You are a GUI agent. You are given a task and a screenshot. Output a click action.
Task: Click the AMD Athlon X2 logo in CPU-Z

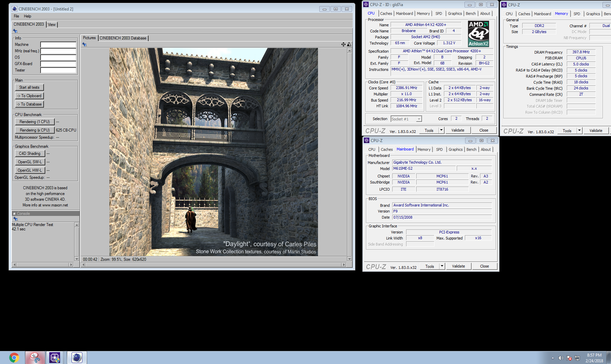pos(478,34)
